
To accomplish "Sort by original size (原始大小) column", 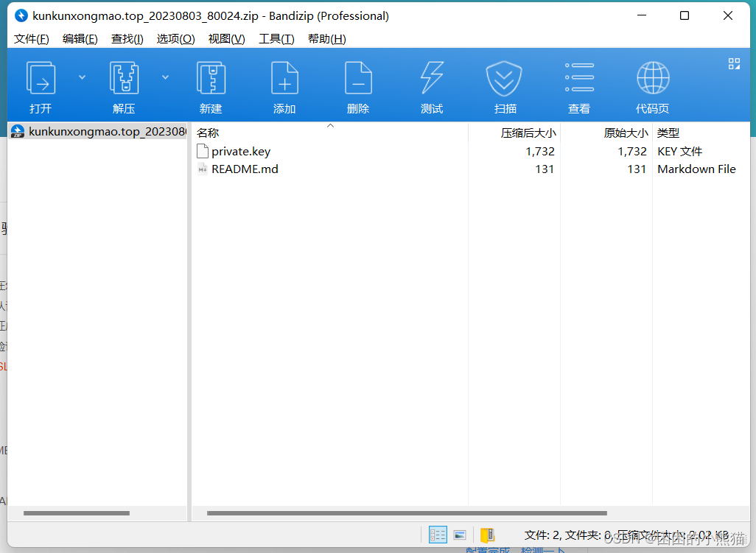I will click(x=606, y=133).
